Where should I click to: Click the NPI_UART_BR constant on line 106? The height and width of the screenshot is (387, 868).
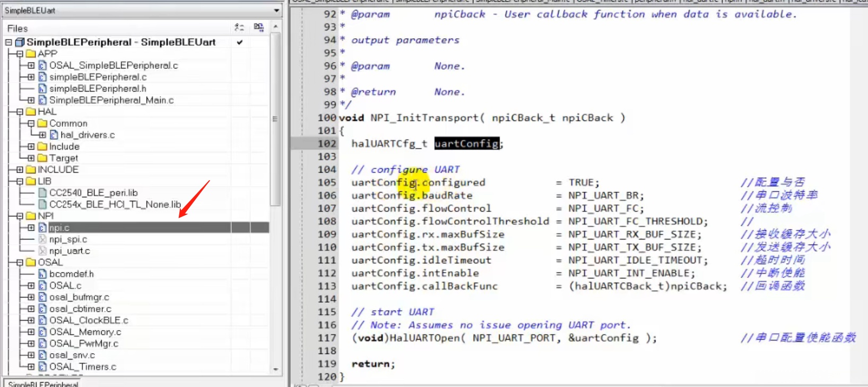[603, 196]
